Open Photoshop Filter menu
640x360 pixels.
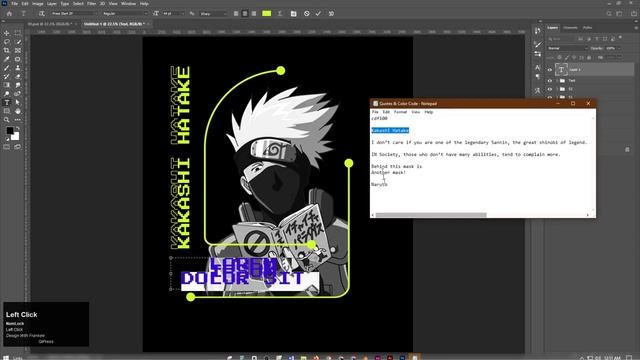(x=91, y=4)
